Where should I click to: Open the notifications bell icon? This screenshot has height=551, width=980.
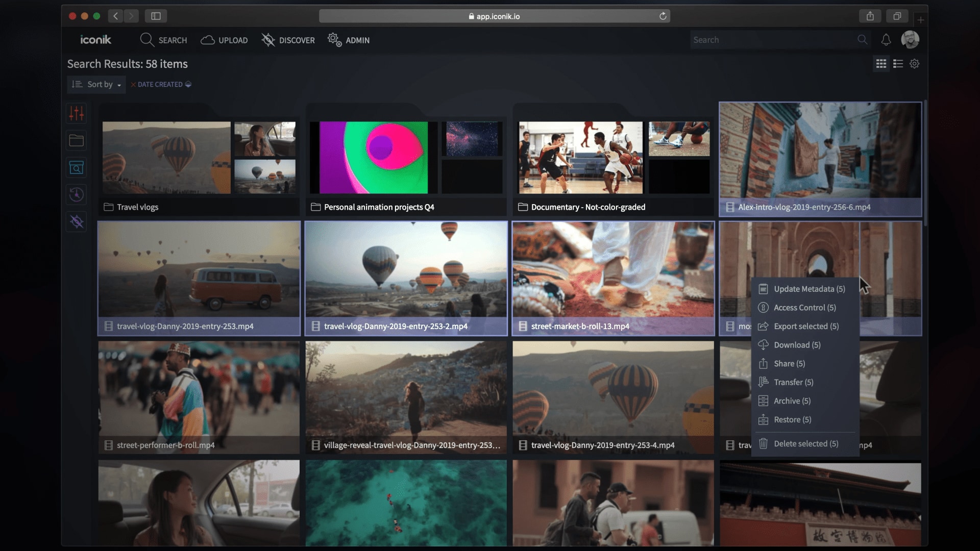pos(886,40)
